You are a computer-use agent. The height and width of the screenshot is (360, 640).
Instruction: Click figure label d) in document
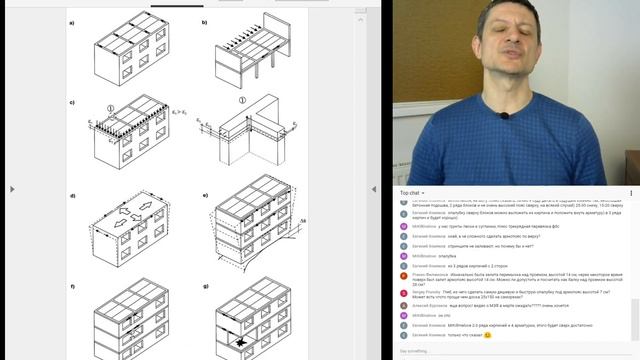pyautogui.click(x=73, y=196)
